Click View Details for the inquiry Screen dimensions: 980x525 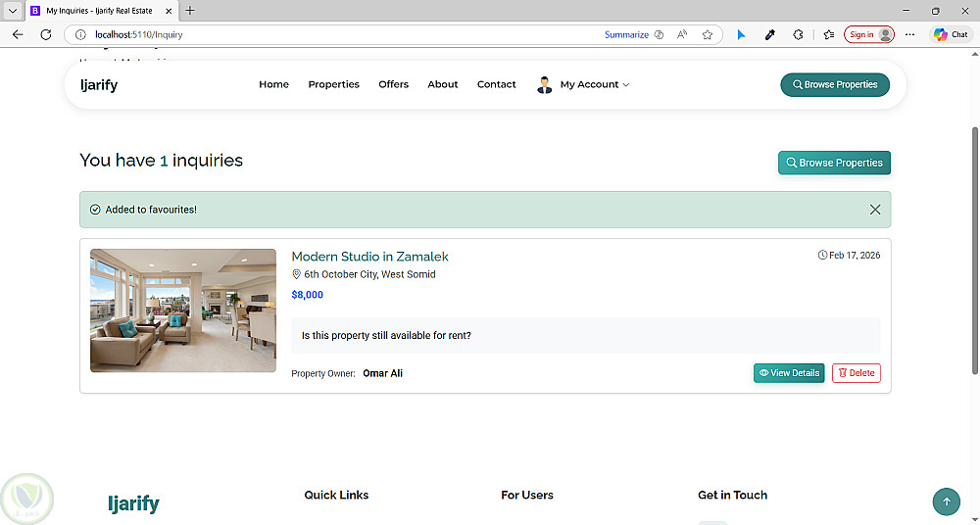tap(789, 373)
